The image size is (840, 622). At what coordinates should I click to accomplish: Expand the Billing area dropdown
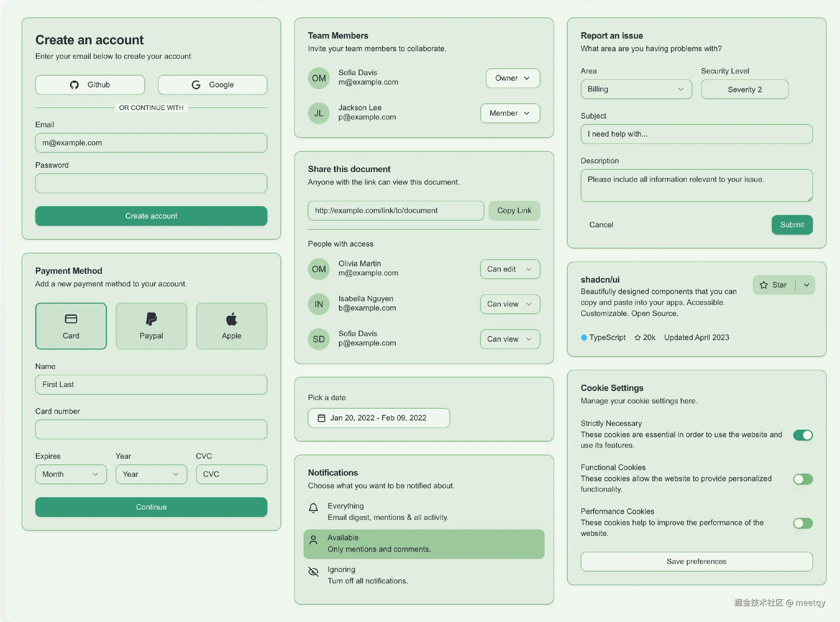(636, 89)
